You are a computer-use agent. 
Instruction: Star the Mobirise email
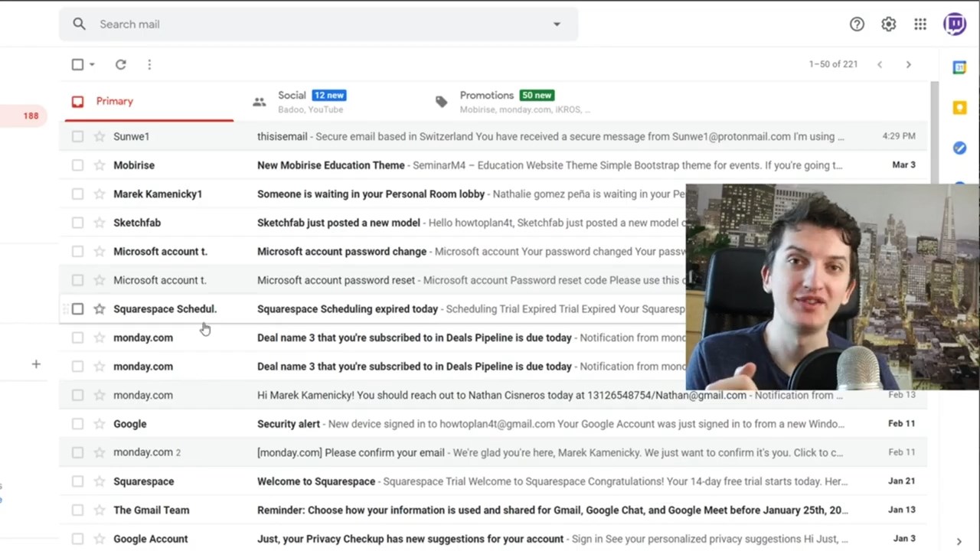click(99, 165)
